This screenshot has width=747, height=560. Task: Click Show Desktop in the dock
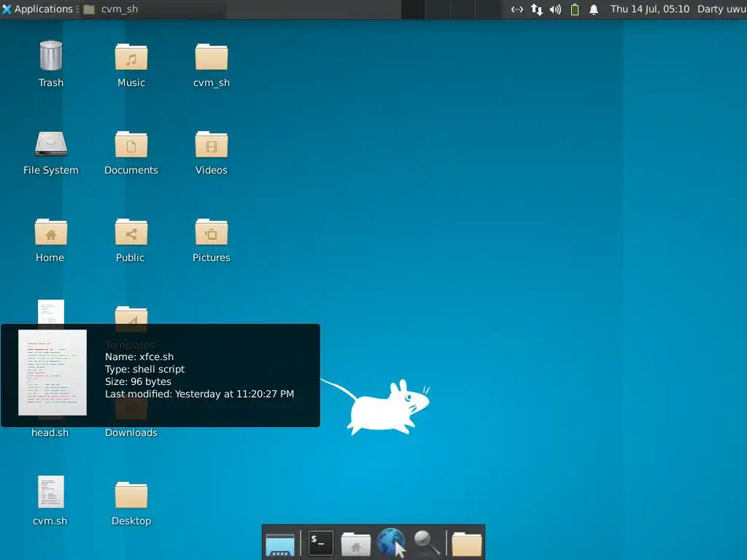tap(280, 544)
